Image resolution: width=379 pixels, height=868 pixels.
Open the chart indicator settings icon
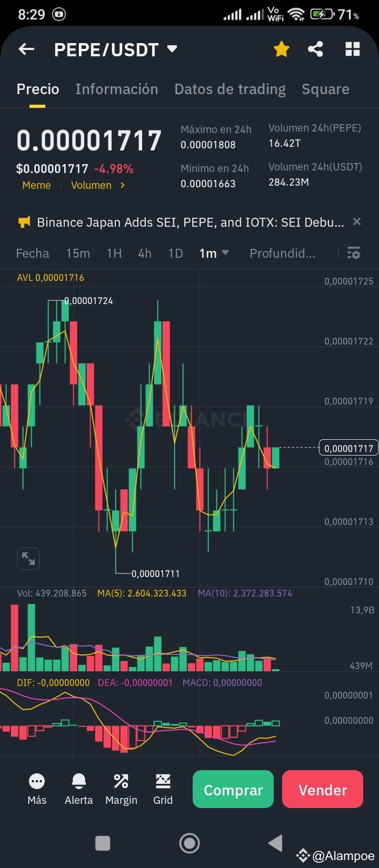[x=354, y=253]
